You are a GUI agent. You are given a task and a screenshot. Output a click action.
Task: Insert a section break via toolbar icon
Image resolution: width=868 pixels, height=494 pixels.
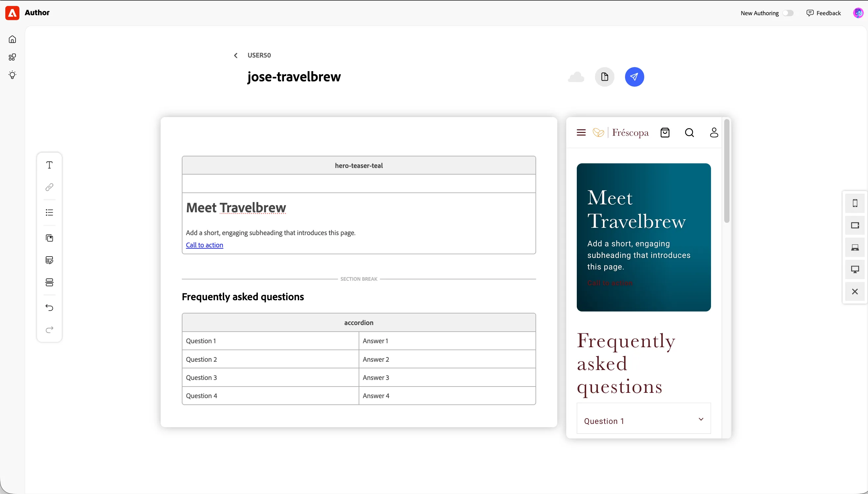click(50, 282)
